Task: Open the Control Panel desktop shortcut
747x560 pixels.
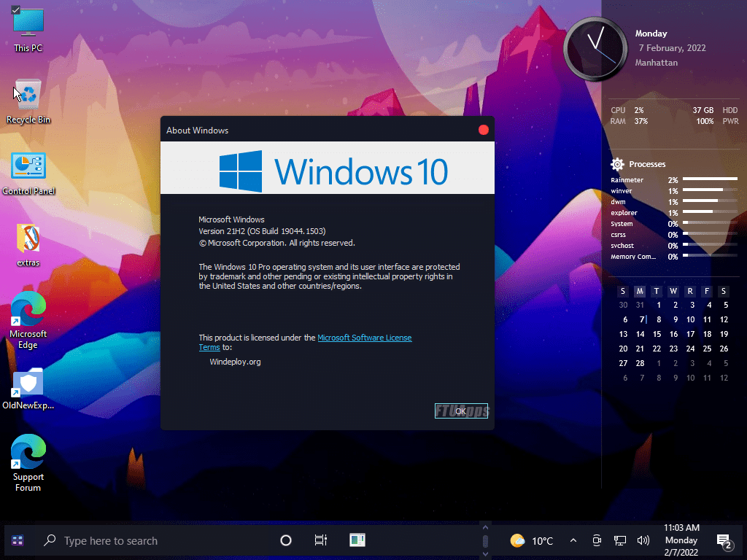Action: click(x=28, y=166)
